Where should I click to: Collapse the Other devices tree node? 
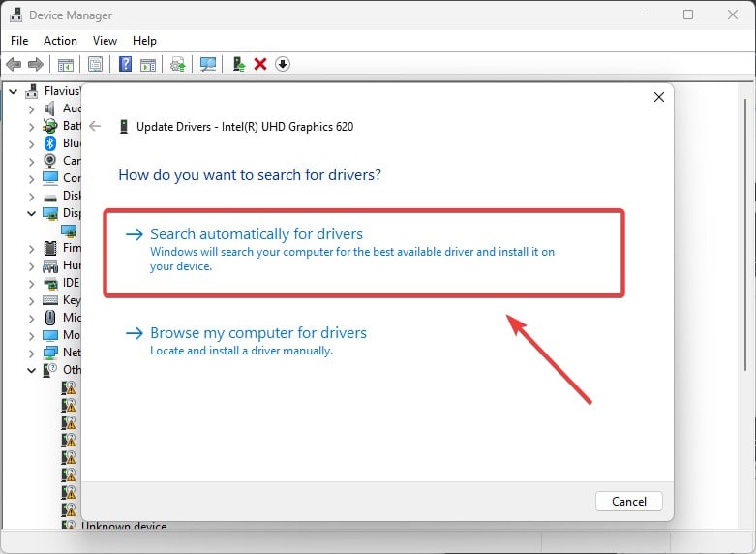point(31,370)
